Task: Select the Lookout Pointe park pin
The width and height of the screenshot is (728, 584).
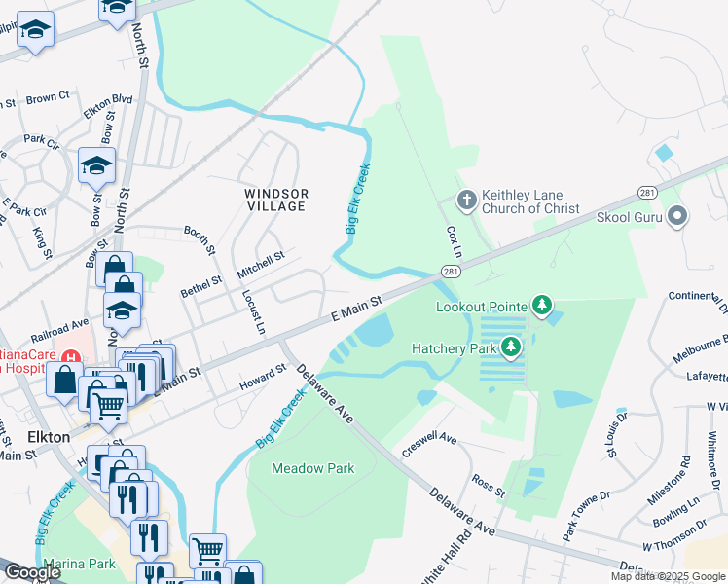Action: click(x=541, y=306)
